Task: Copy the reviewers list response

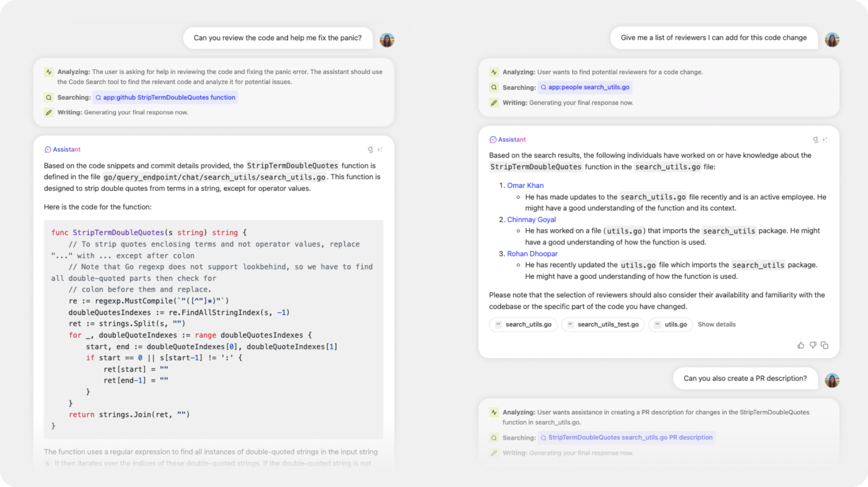Action: coord(824,345)
